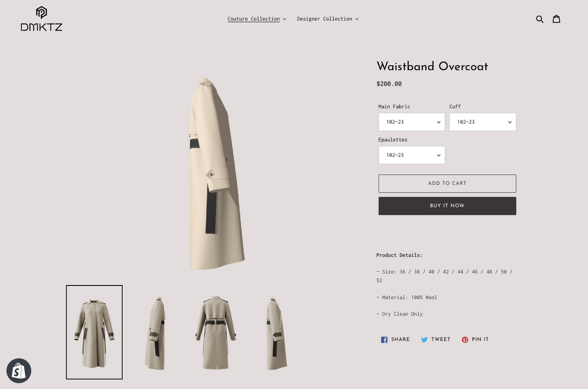The height and width of the screenshot is (389, 588).
Task: Click the main coat product image
Action: pyautogui.click(x=216, y=173)
